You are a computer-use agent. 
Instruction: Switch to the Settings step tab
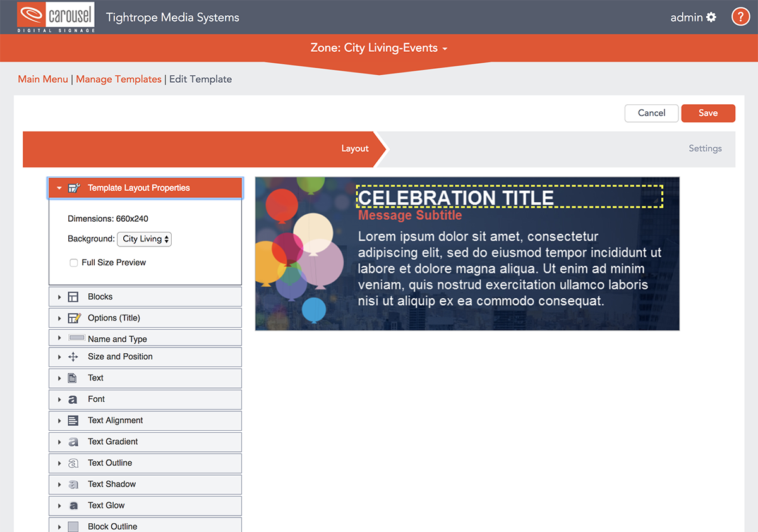[x=705, y=148]
